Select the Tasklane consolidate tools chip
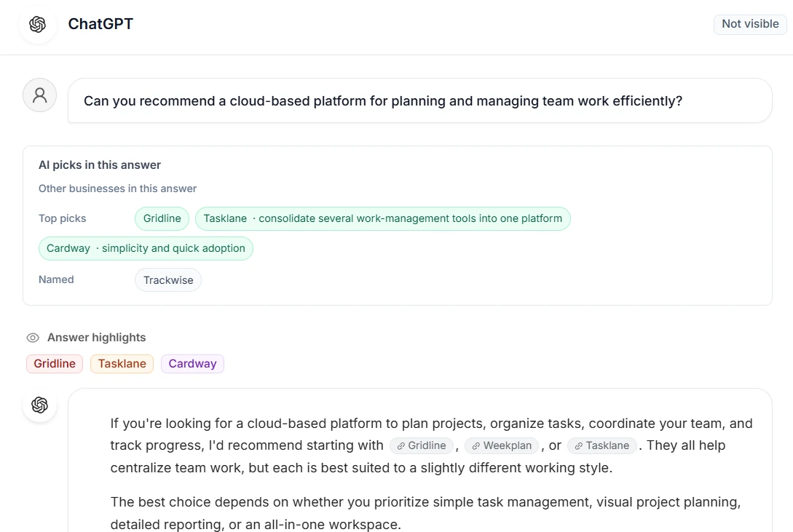 tap(383, 218)
